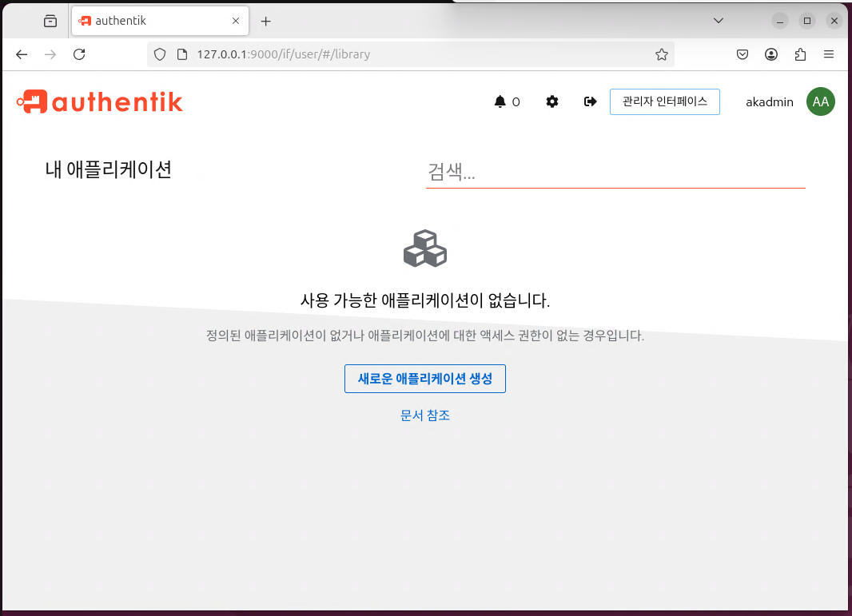This screenshot has width=852, height=616.
Task: Close the authentik tab
Action: point(236,21)
